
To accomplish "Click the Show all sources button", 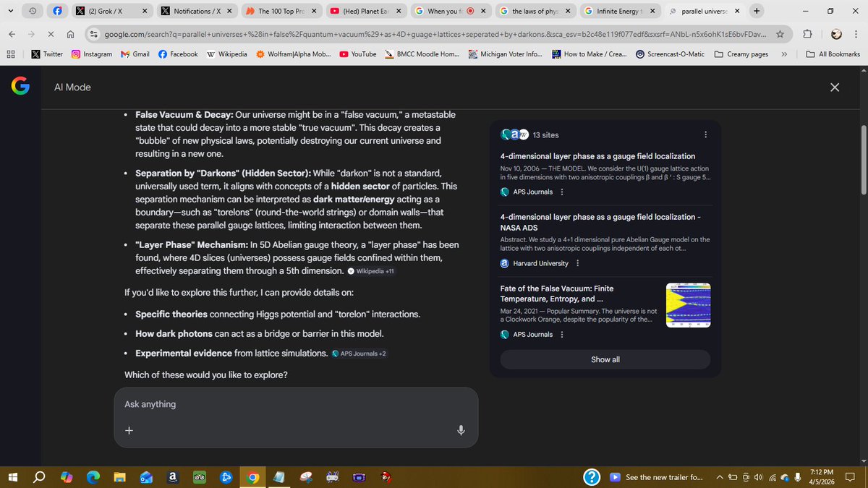I will 605,359.
